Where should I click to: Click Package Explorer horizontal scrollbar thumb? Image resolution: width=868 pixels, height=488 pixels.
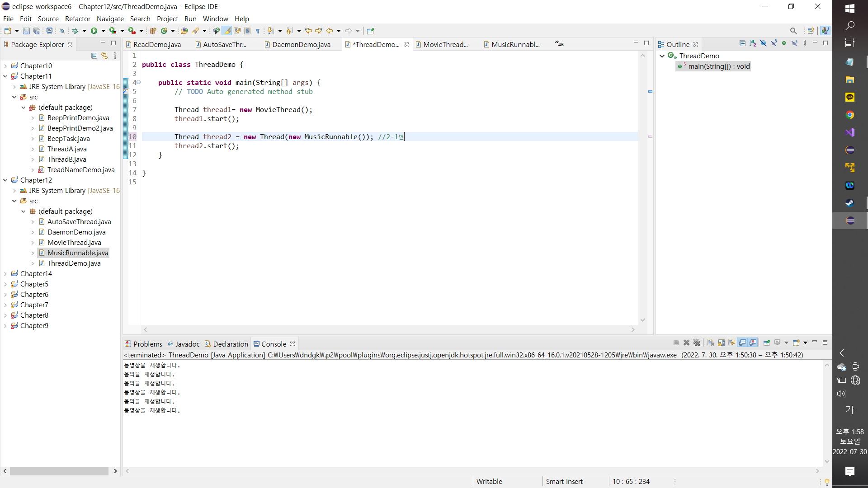tap(59, 471)
